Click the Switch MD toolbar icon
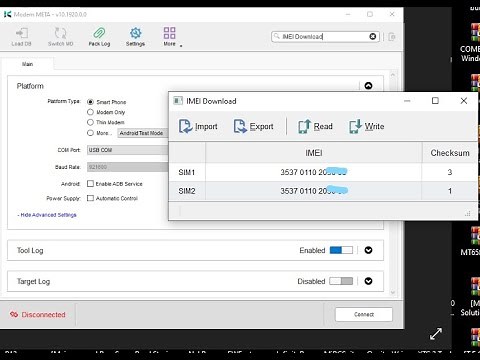The width and height of the screenshot is (480, 360). tap(60, 33)
